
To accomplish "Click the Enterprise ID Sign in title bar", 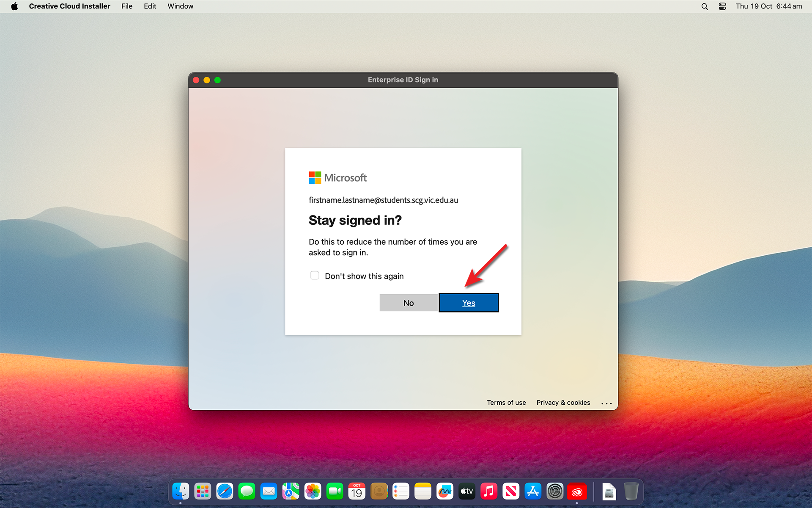I will 403,80.
